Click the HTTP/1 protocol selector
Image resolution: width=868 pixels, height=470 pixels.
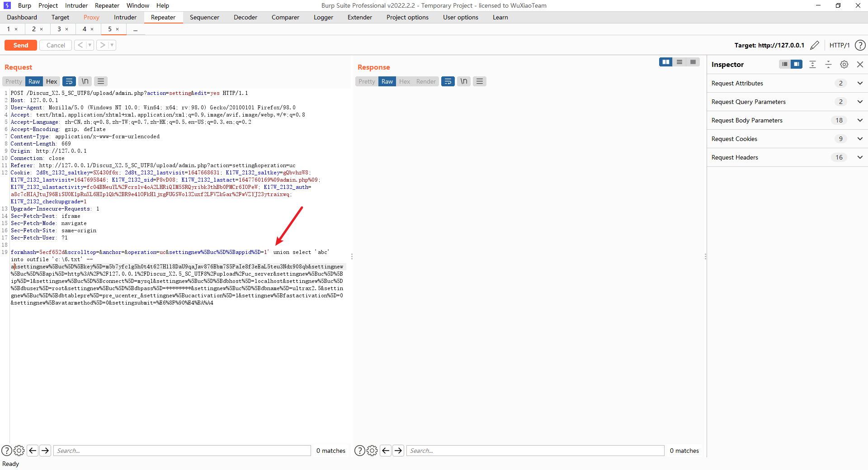tap(840, 45)
